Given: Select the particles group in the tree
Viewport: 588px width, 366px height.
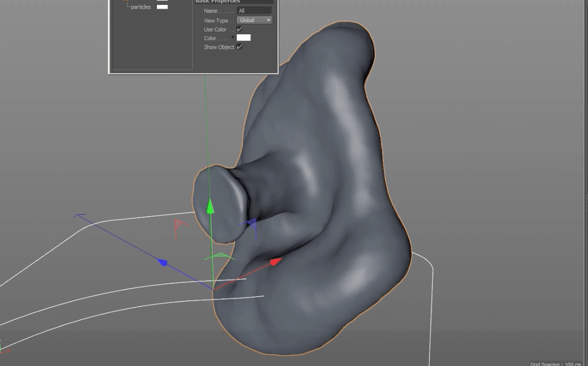Looking at the screenshot, I should 141,7.
